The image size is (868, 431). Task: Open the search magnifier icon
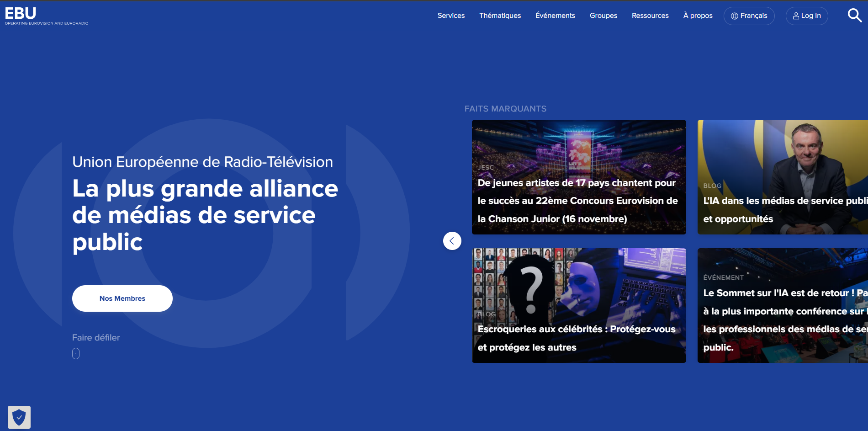pyautogui.click(x=855, y=16)
